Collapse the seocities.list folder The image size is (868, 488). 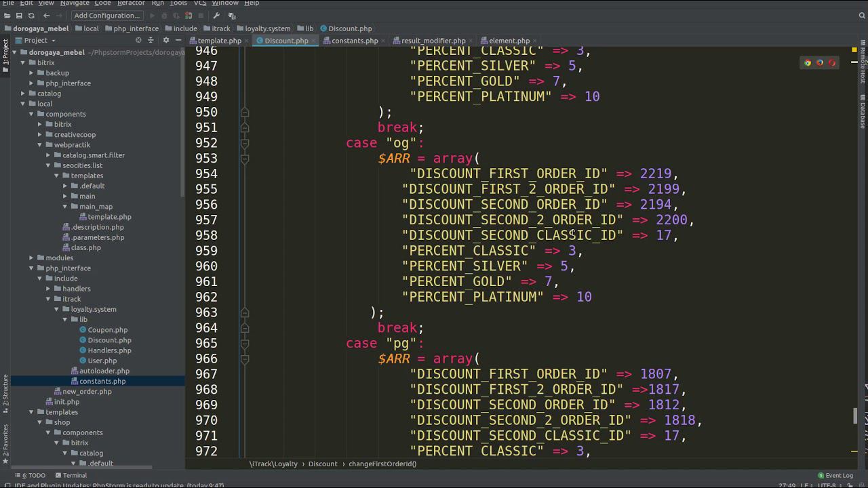tap(48, 165)
